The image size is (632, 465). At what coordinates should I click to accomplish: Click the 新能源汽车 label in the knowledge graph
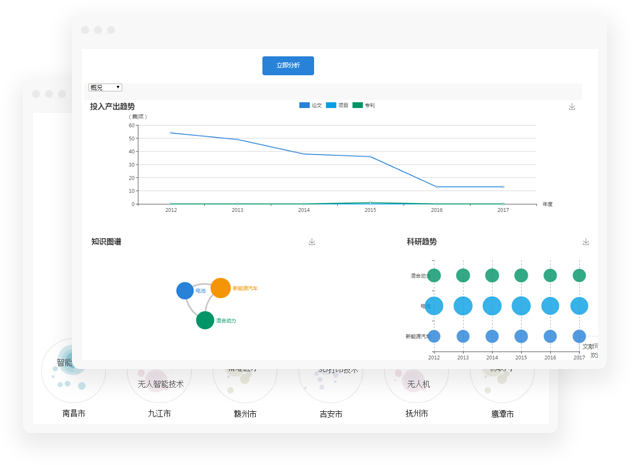coord(245,288)
